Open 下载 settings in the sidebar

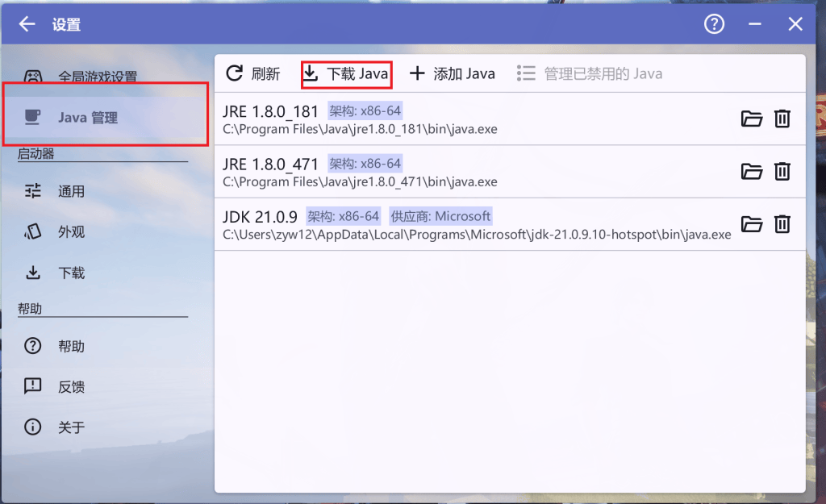click(x=71, y=273)
